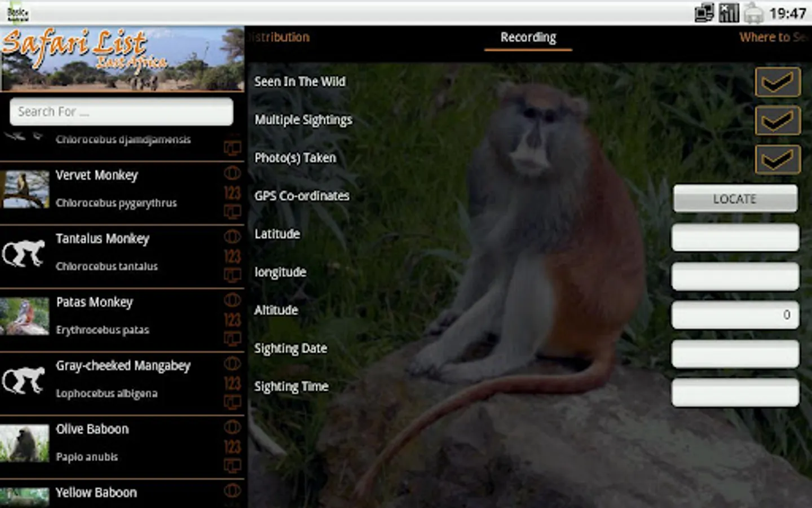Tap the Altitude field showing 0
The image size is (812, 508).
click(x=735, y=314)
